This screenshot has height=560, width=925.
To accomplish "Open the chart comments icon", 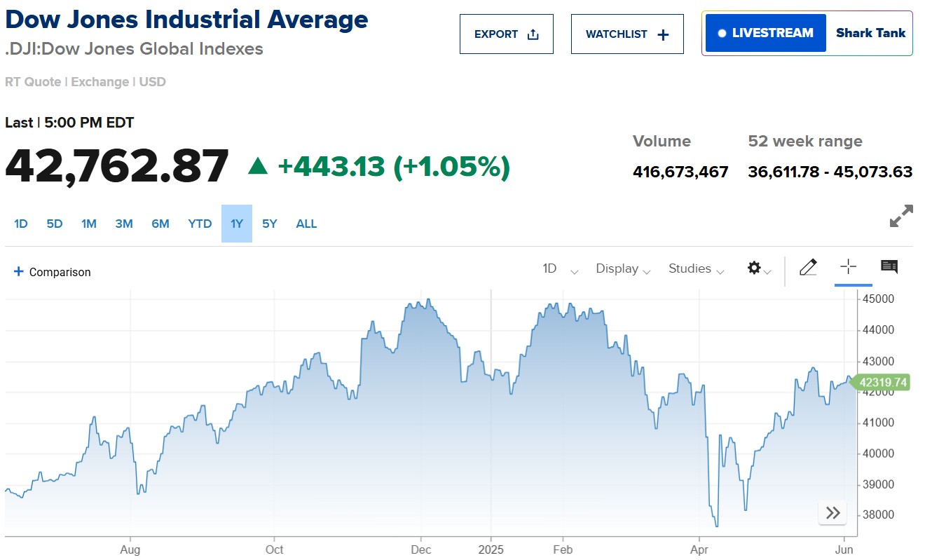I will pos(889,267).
